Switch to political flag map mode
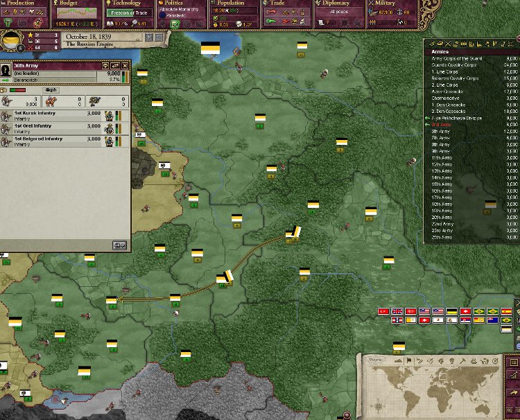Viewport: 520px width, 420px height. tap(409, 360)
